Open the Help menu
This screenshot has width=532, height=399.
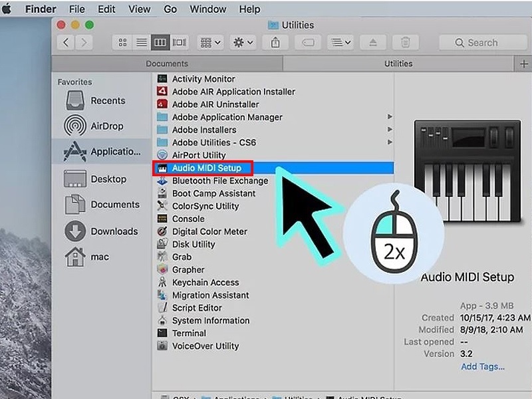pos(250,9)
